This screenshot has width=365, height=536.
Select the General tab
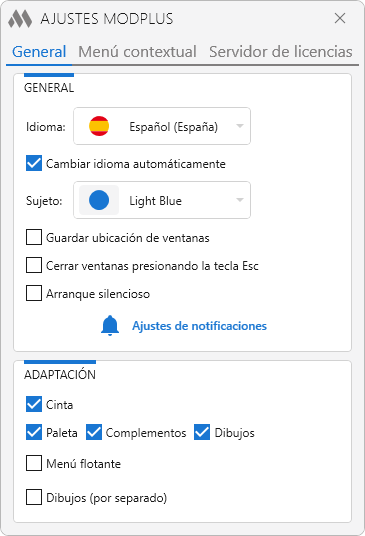coord(39,52)
